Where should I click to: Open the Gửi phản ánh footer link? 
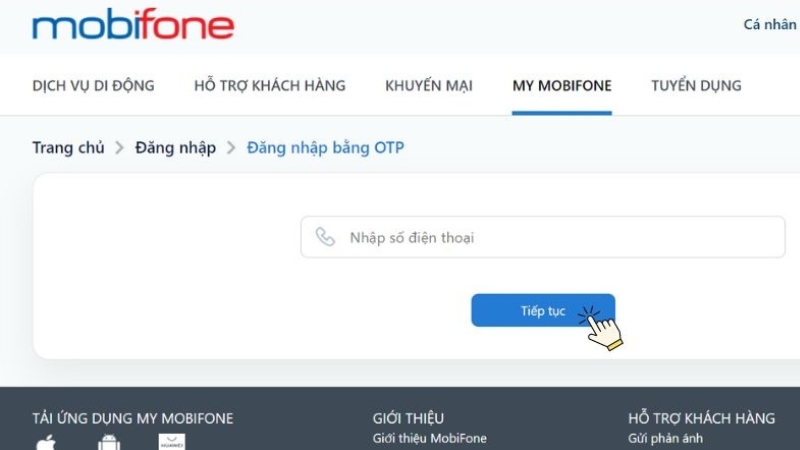point(665,438)
